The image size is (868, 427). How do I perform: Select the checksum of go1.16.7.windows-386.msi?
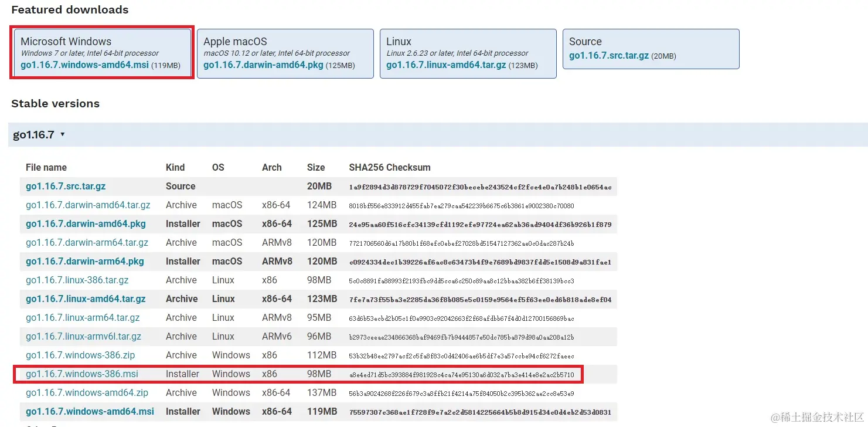(461, 374)
